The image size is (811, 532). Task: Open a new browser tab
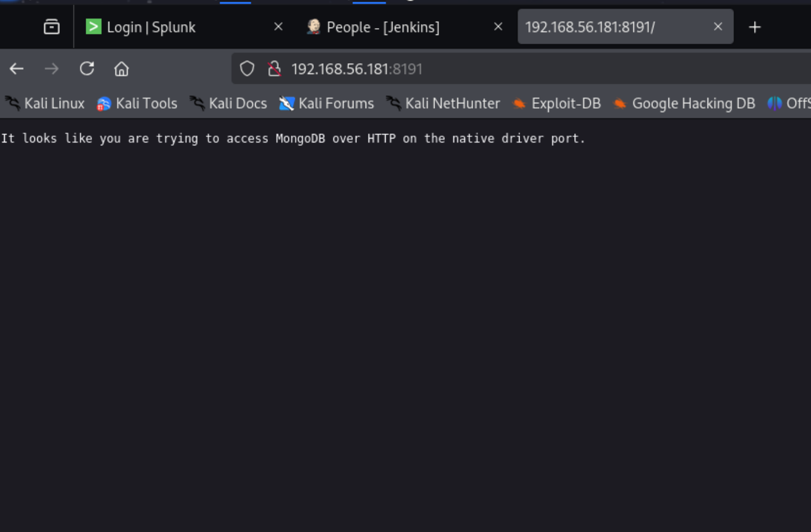click(x=755, y=27)
